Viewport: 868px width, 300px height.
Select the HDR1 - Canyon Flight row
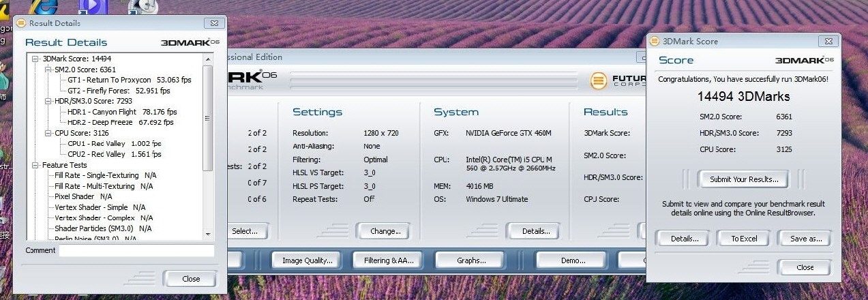click(x=121, y=112)
